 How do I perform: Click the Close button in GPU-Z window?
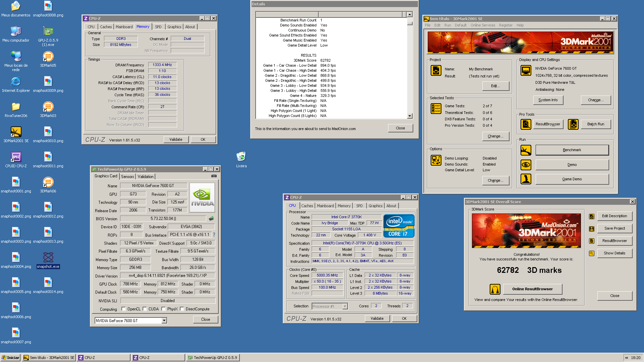point(206,319)
